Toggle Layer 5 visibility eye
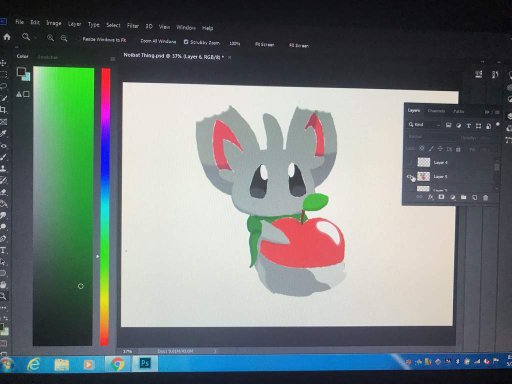This screenshot has width=512, height=384. coord(410,176)
